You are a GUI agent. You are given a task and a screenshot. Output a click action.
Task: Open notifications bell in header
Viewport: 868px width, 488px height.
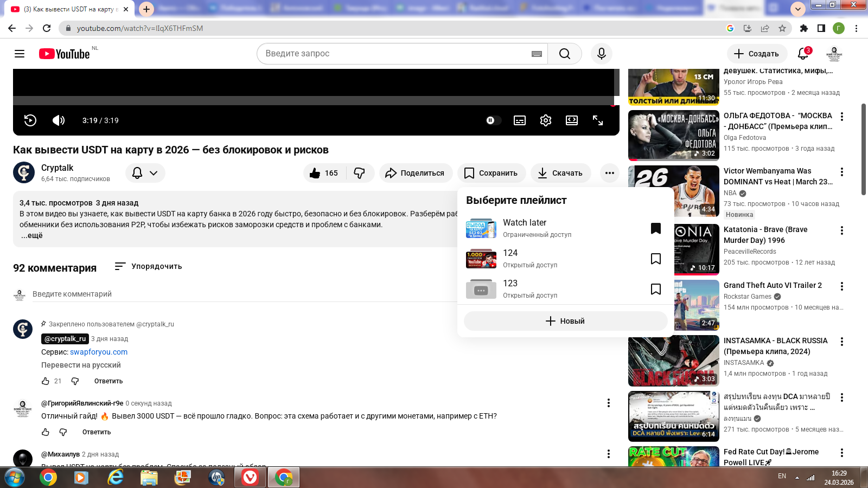pyautogui.click(x=803, y=54)
